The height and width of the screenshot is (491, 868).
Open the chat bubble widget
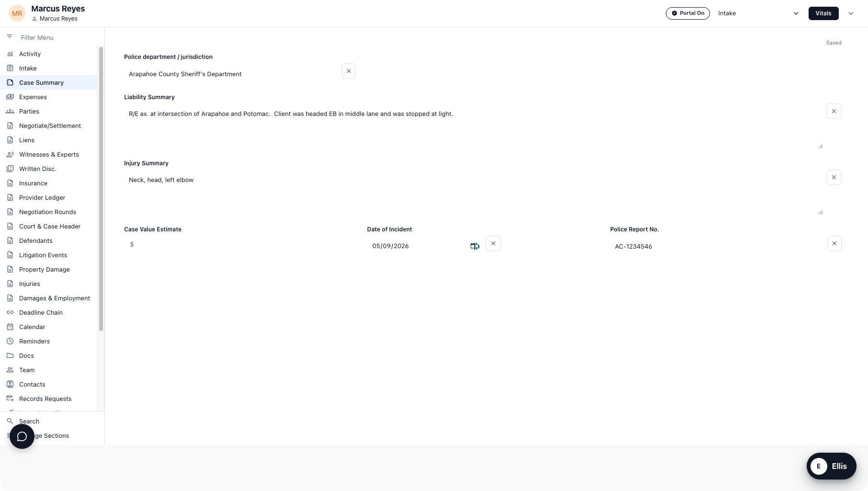(x=22, y=436)
